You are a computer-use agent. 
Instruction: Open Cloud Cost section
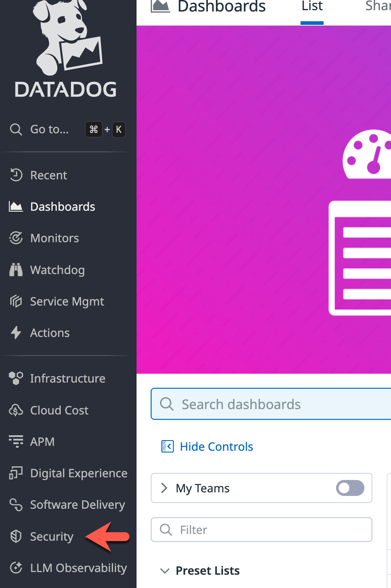click(59, 410)
